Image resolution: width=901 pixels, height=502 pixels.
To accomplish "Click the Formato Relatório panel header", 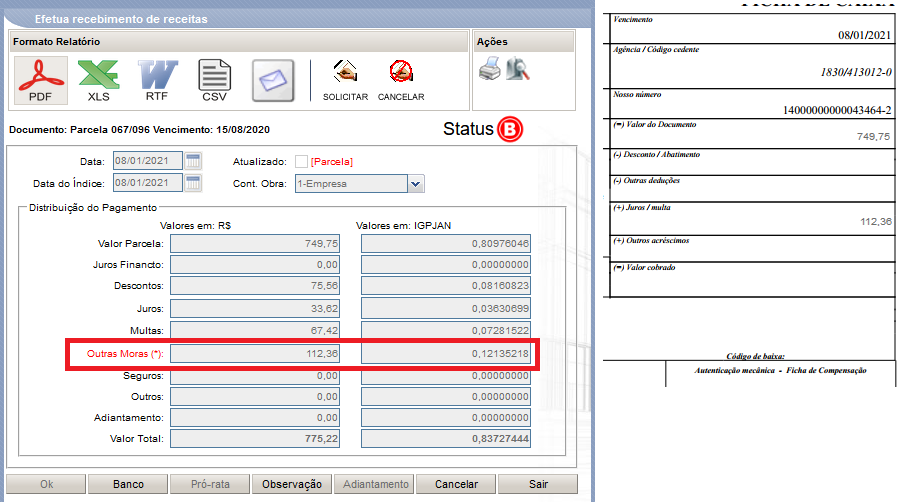I will (x=239, y=42).
